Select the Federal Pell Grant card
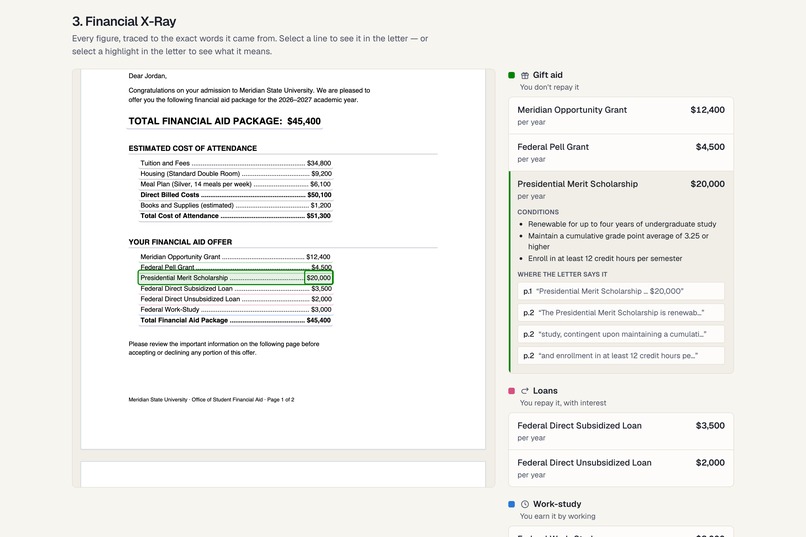Screen dimensions: 806x537 [x=621, y=153]
